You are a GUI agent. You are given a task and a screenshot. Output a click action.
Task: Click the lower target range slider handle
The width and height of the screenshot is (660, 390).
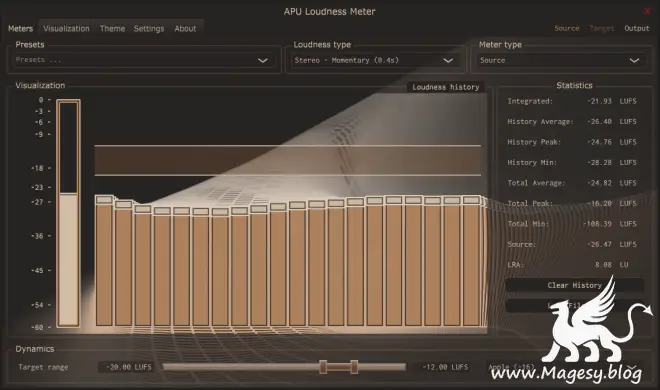point(323,367)
